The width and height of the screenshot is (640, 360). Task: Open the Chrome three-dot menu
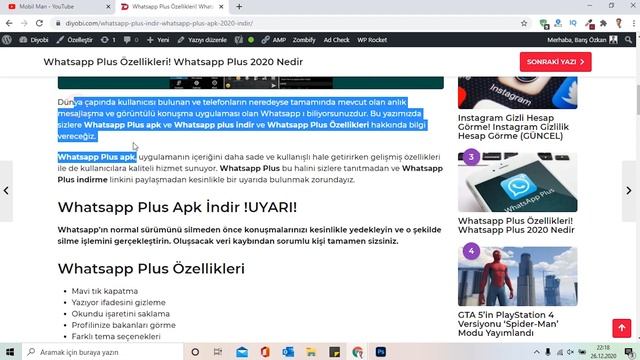pyautogui.click(x=634, y=23)
